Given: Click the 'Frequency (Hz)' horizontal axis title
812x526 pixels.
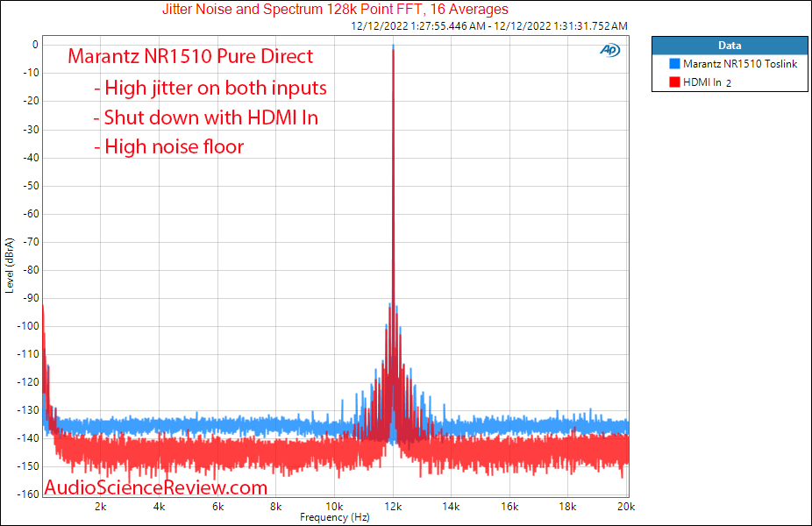Looking at the screenshot, I should [335, 517].
